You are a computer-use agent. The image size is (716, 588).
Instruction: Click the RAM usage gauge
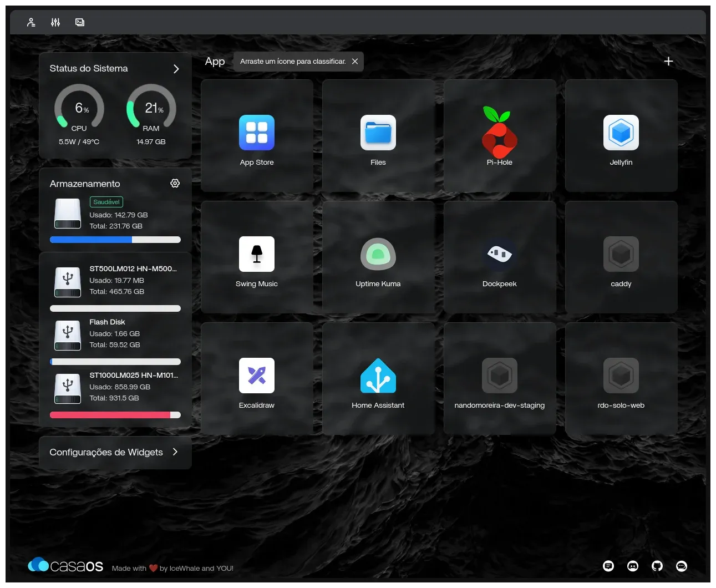point(151,108)
